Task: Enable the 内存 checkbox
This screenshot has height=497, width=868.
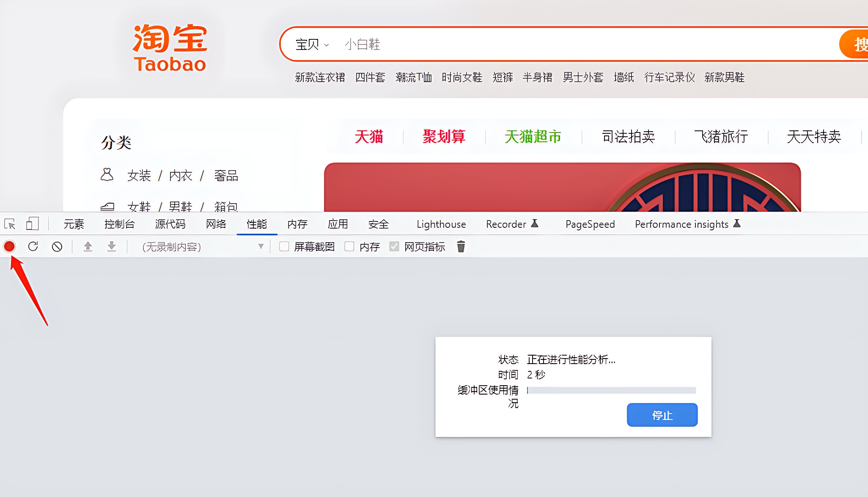Action: point(349,246)
